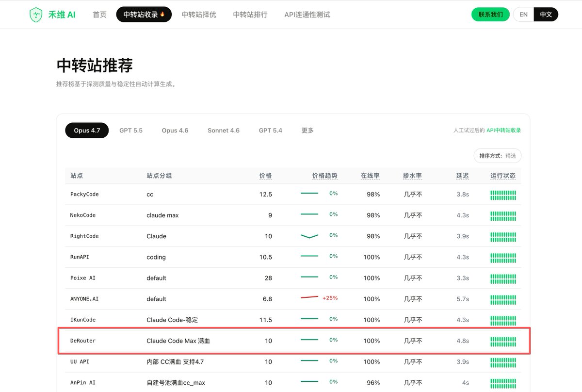Open the Poixe AI site row

[x=293, y=278]
